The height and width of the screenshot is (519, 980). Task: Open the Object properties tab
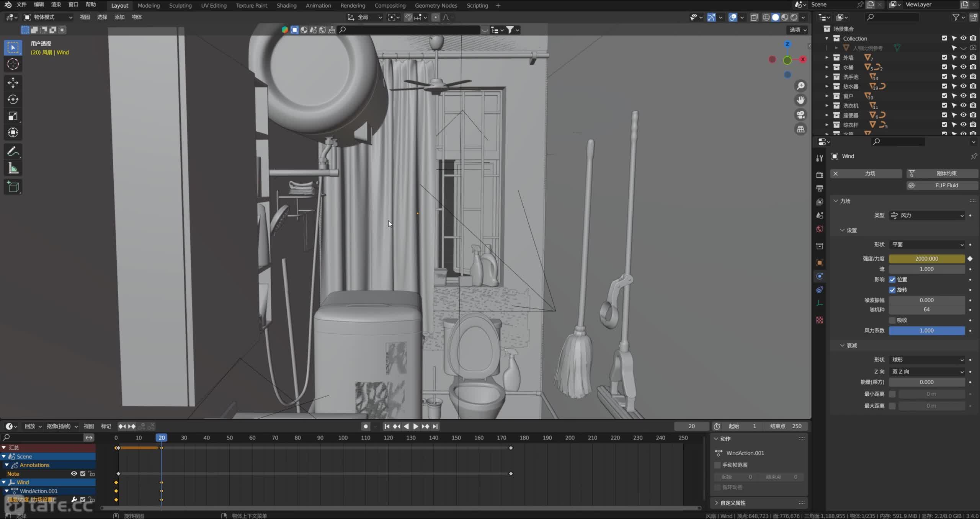click(x=820, y=263)
